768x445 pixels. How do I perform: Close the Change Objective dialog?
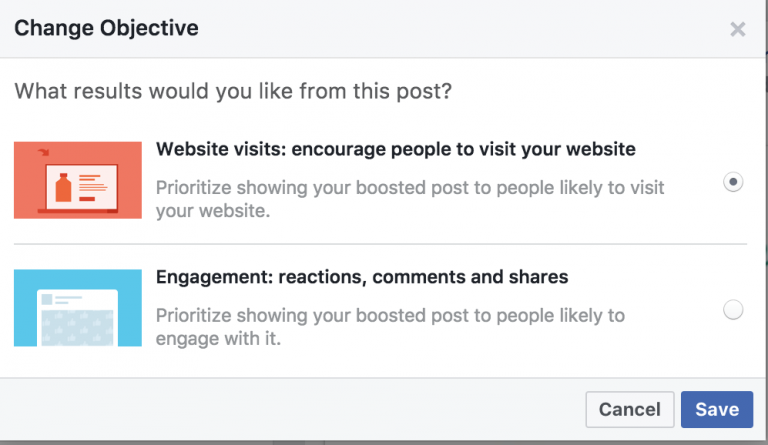(x=738, y=29)
